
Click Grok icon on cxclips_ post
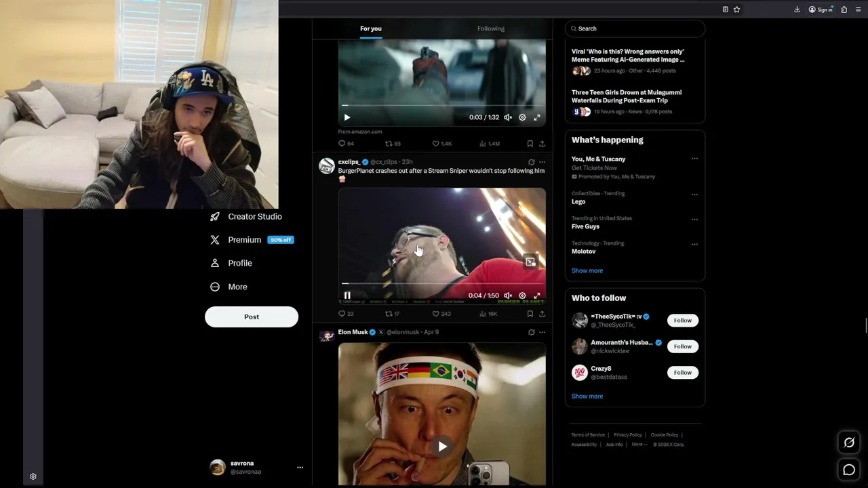531,162
